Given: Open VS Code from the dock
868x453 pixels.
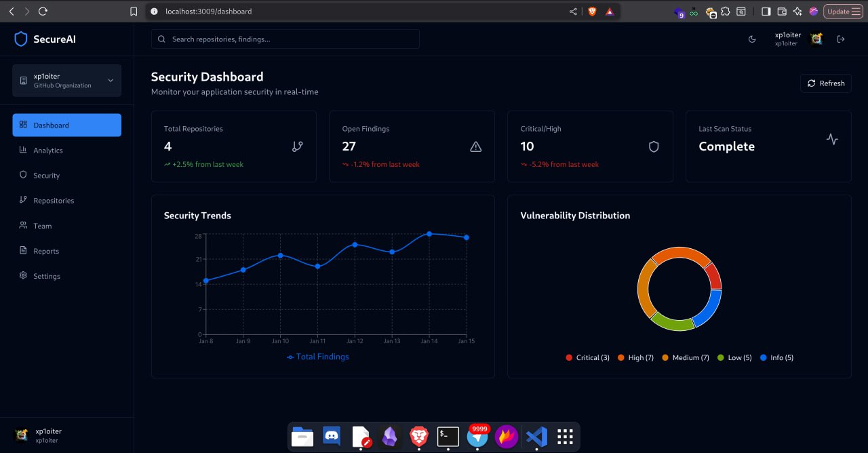Looking at the screenshot, I should point(536,437).
